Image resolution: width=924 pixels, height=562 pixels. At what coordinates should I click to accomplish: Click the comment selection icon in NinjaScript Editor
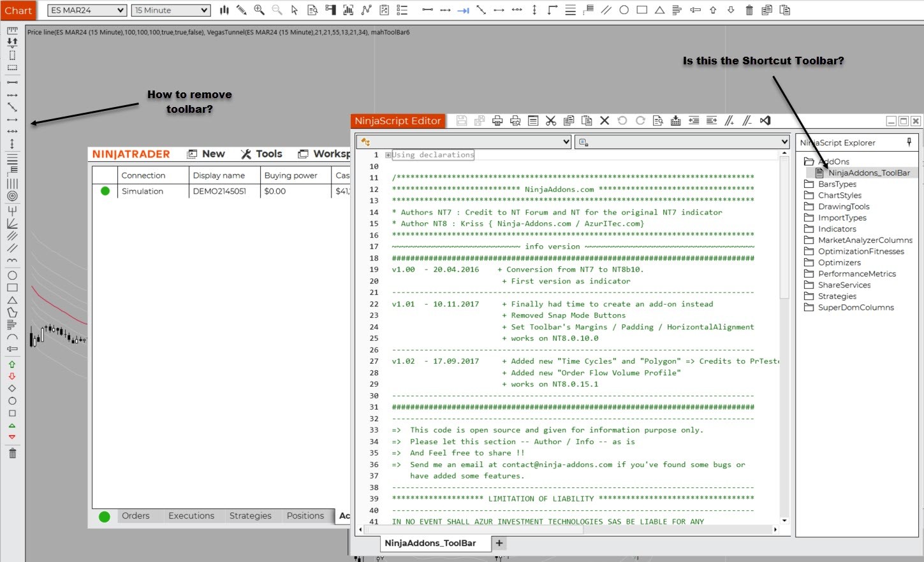click(x=730, y=120)
